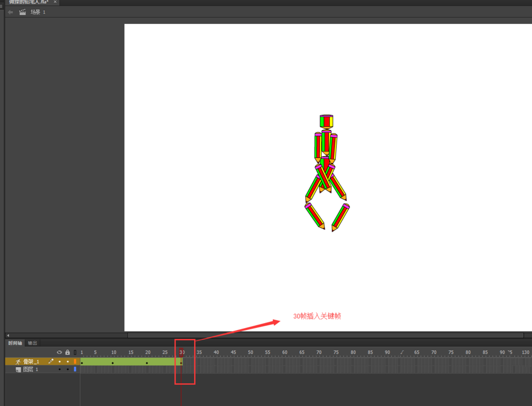Click frame 40 on the timeline ruler

[x=216, y=352]
